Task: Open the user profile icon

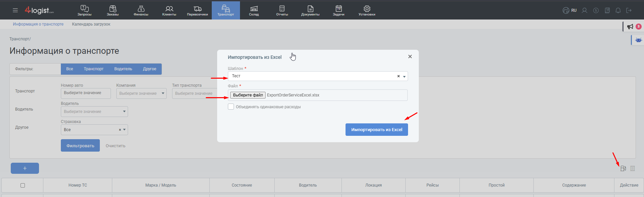Action: [585, 10]
